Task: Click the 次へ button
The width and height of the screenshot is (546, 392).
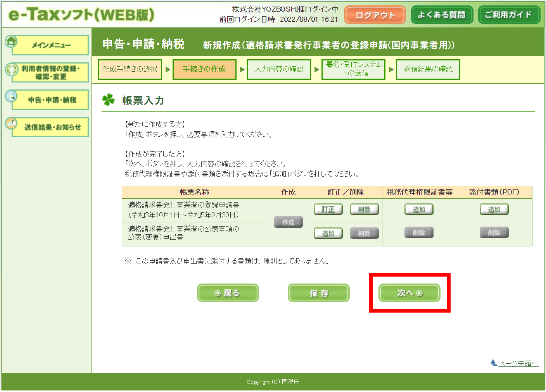Action: coord(409,293)
